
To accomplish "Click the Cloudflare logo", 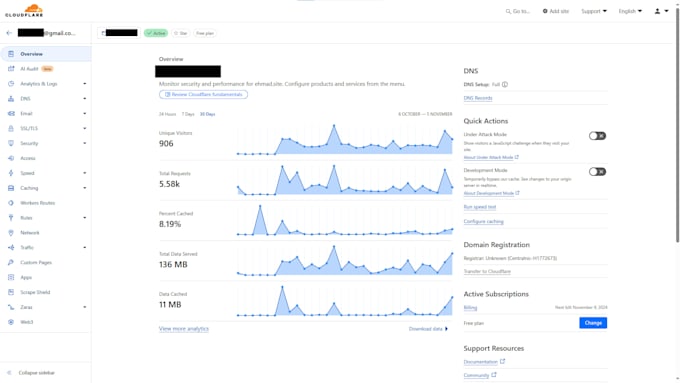I will pyautogui.click(x=24, y=10).
